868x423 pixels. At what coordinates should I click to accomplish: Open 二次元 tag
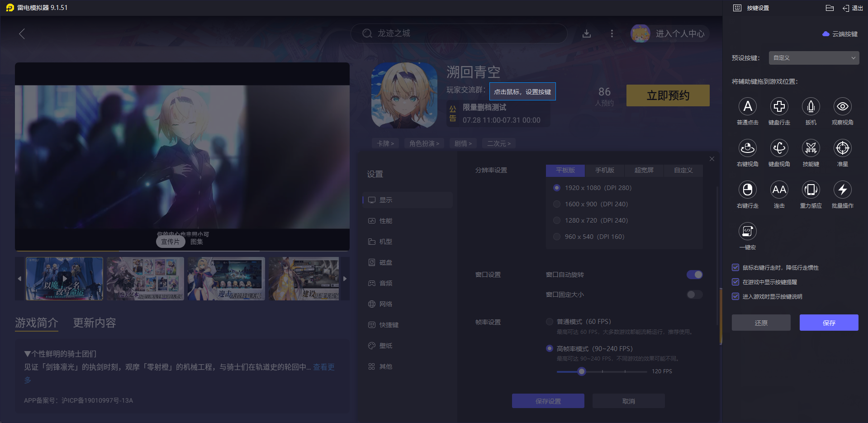(x=499, y=143)
